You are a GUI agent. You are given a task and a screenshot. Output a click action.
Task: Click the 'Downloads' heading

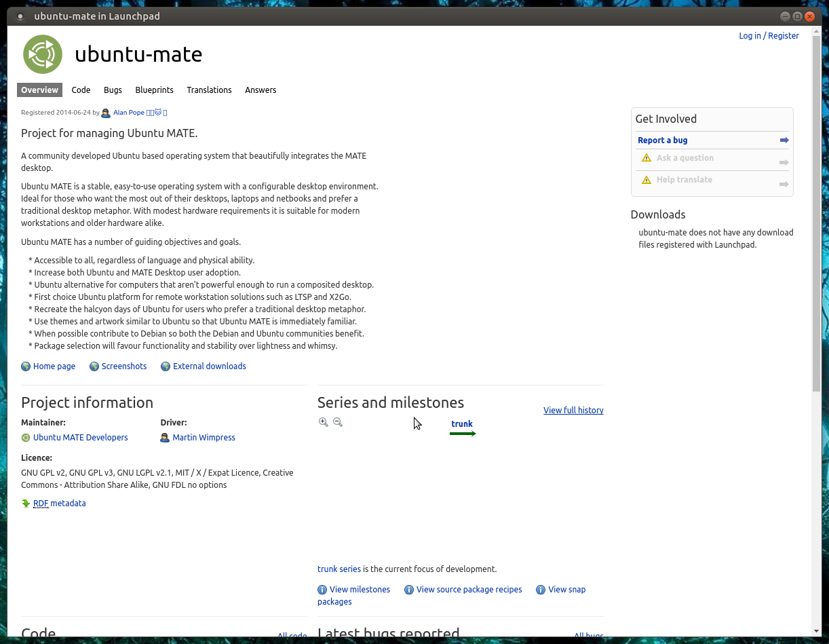pyautogui.click(x=658, y=214)
